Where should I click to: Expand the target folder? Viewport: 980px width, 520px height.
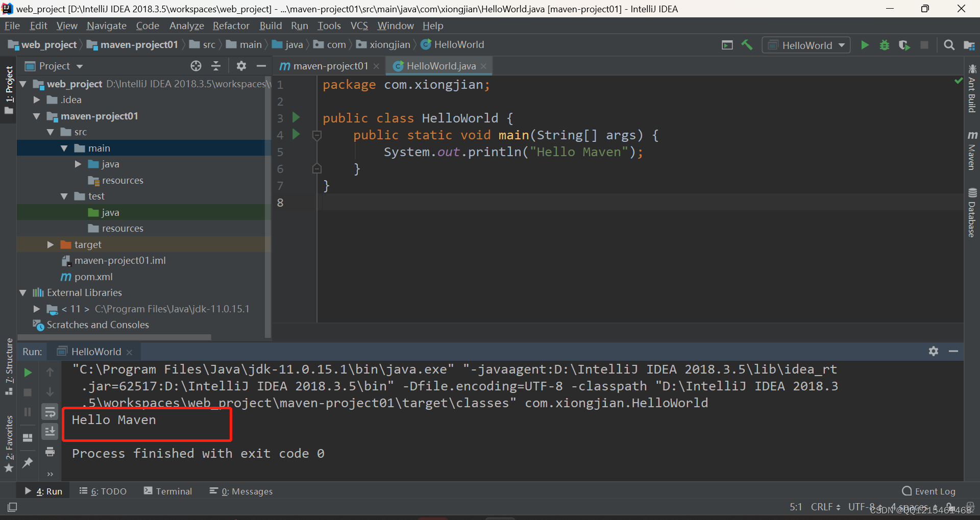[50, 245]
